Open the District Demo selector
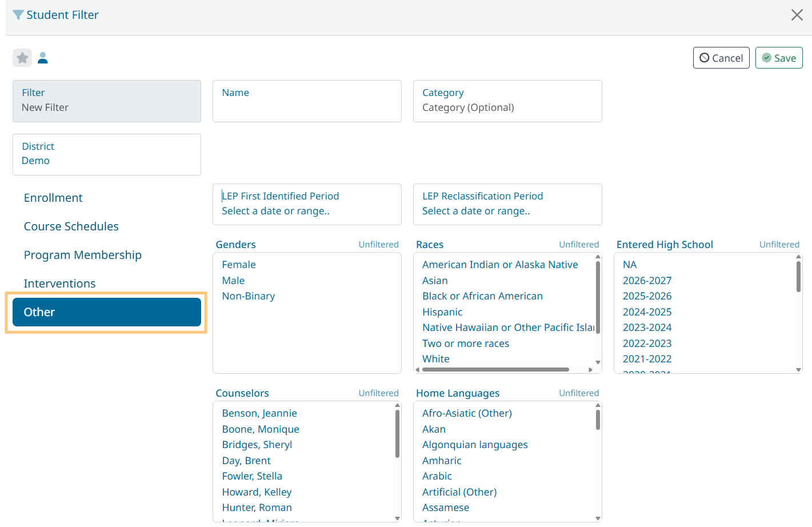This screenshot has width=812, height=527. point(107,154)
